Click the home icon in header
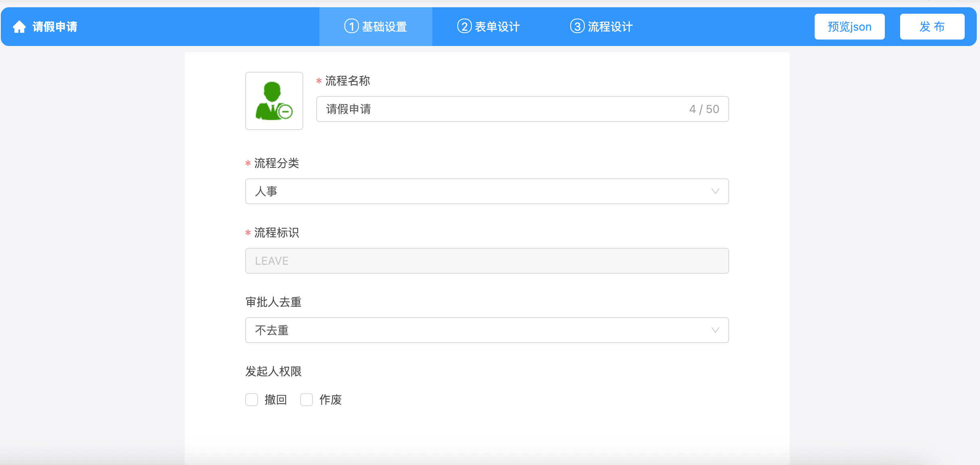980x465 pixels. 19,27
